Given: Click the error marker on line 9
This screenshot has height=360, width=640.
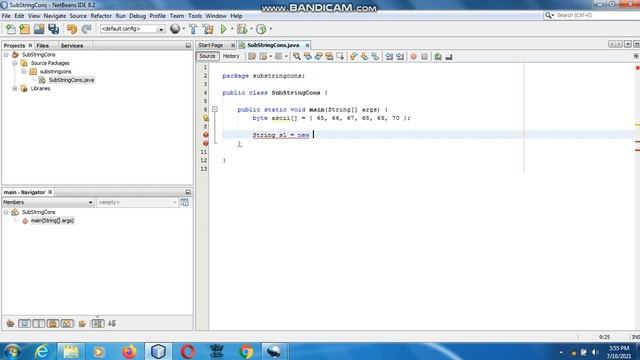Looking at the screenshot, I should pyautogui.click(x=206, y=135).
